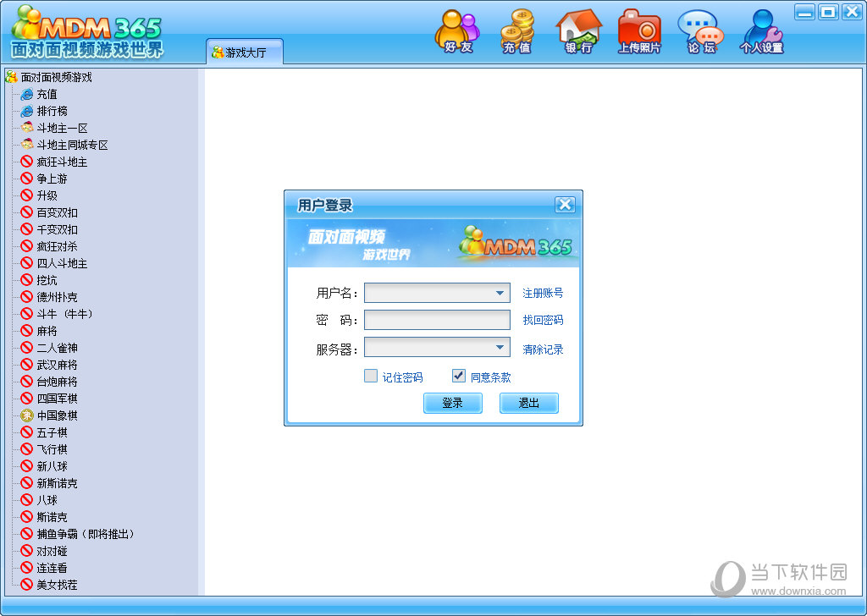Open the 好友 friends icon

(x=458, y=31)
